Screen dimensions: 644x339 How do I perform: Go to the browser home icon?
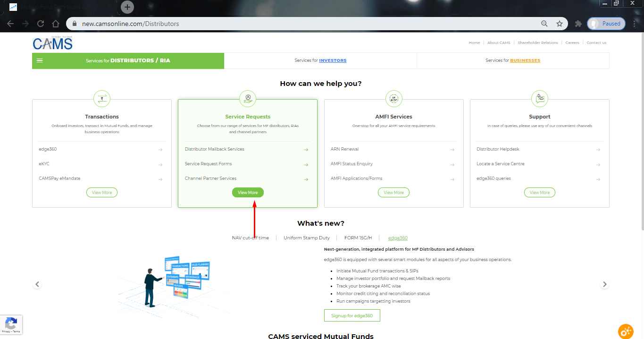(x=56, y=24)
